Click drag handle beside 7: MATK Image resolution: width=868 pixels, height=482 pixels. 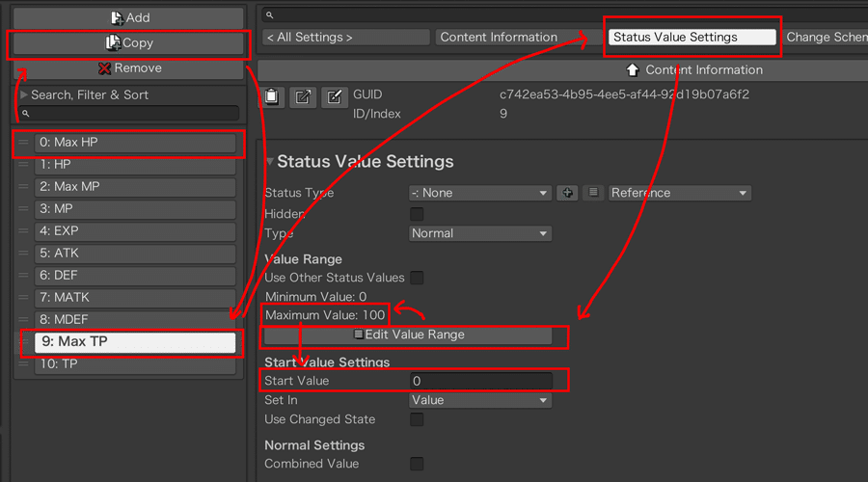tap(23, 297)
